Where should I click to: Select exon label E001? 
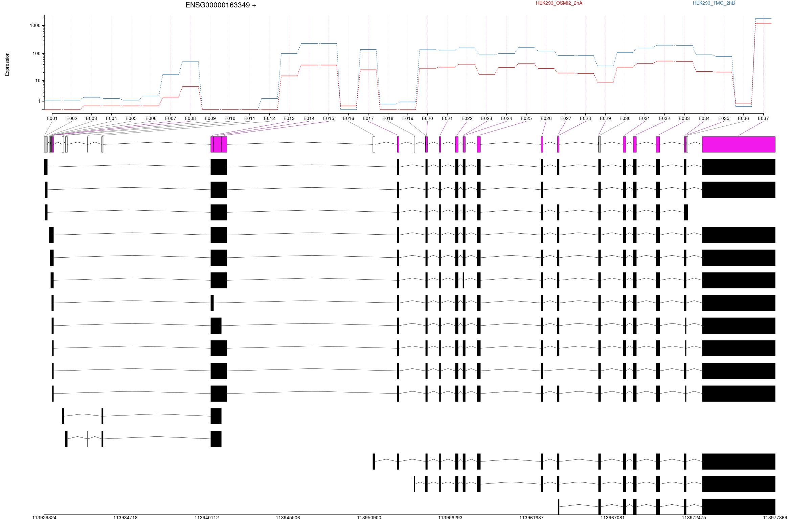pos(52,118)
